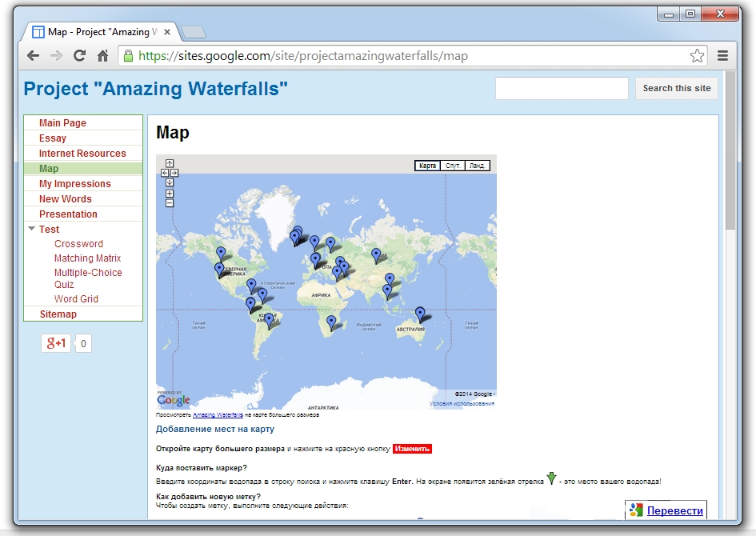Click the site search input field
This screenshot has width=756, height=536.
(x=562, y=89)
